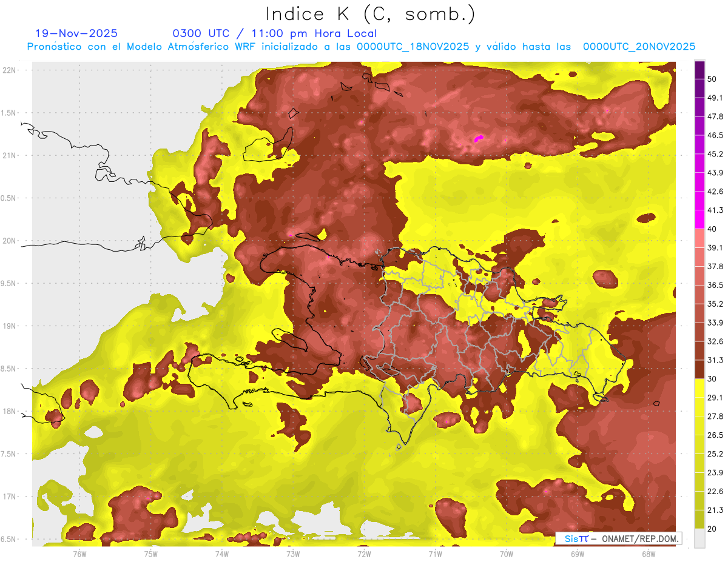Select the colorbar value '22.6'
The width and height of the screenshot is (728, 562).
pyautogui.click(x=715, y=492)
